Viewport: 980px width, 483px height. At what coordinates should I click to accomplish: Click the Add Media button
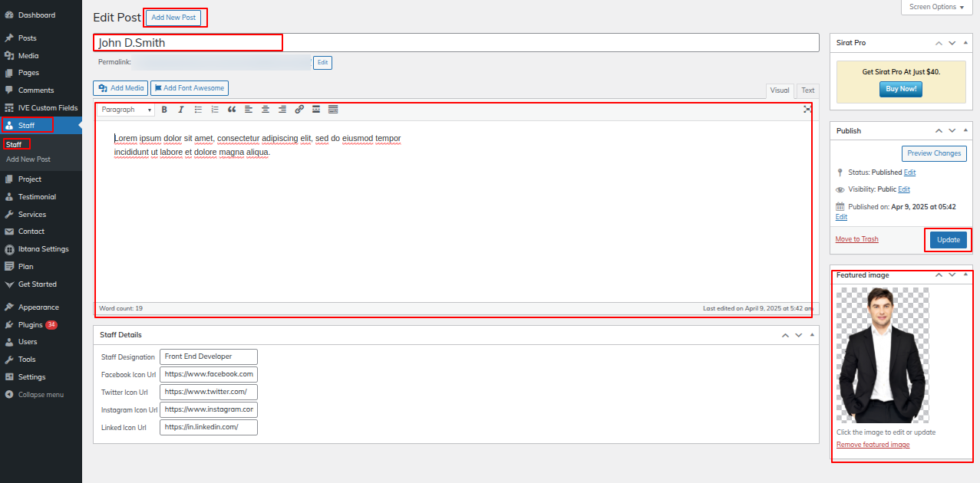click(121, 88)
